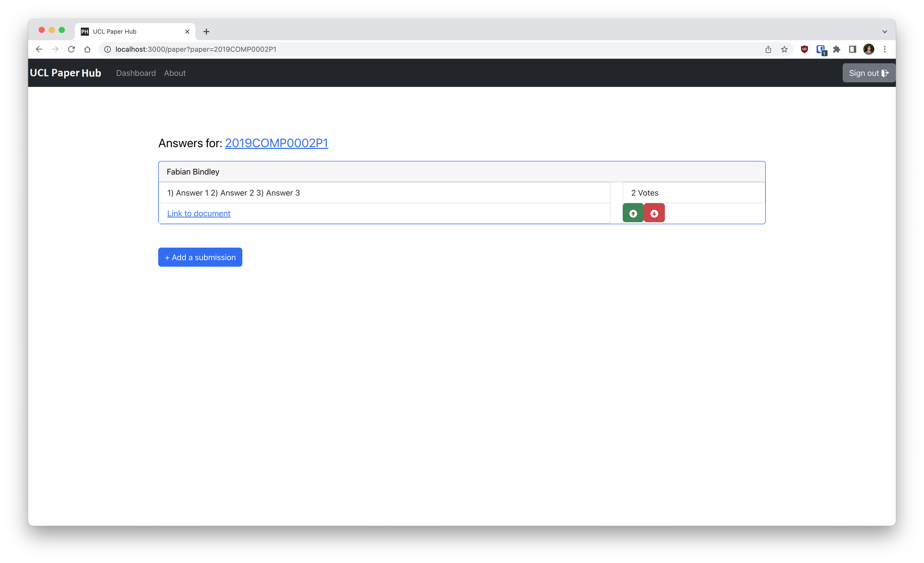The width and height of the screenshot is (924, 563).
Task: Open Bitwarden extension with badge
Action: 821,49
